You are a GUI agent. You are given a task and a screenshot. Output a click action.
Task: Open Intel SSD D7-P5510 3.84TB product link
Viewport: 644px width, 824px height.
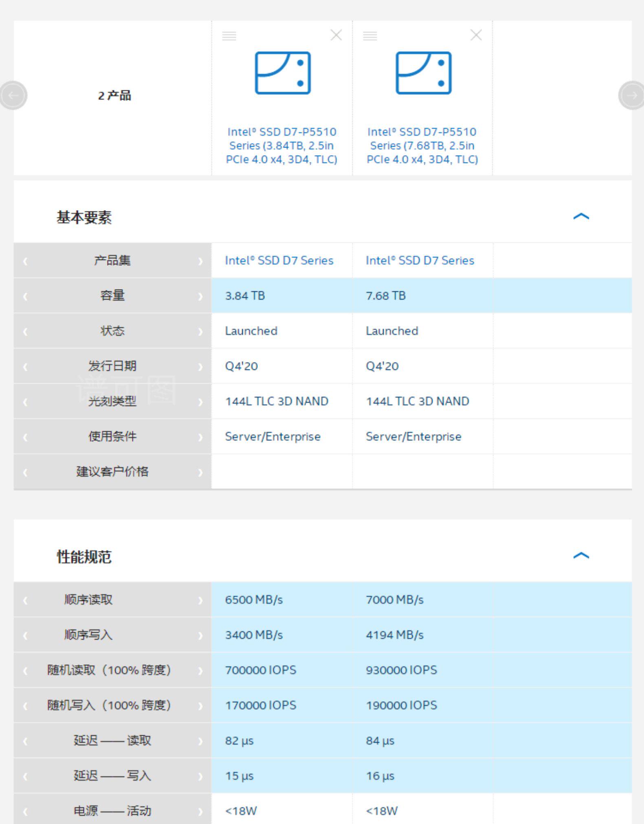click(x=281, y=145)
